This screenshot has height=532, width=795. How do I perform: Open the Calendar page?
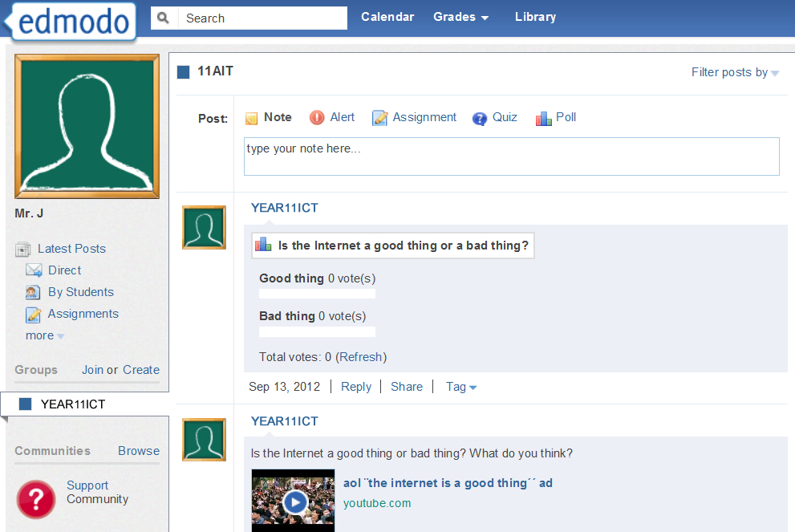click(387, 17)
